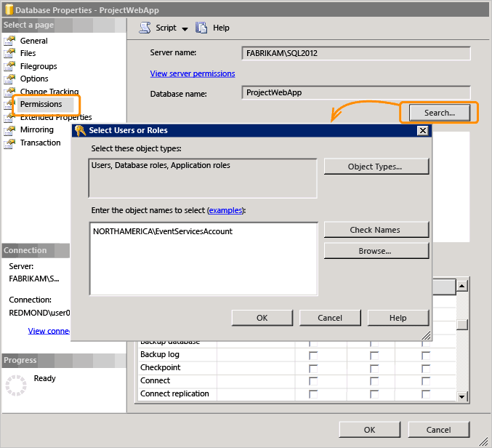This screenshot has width=492, height=448.
Task: Tick first checkbox in Connect replication row
Action: [x=312, y=394]
